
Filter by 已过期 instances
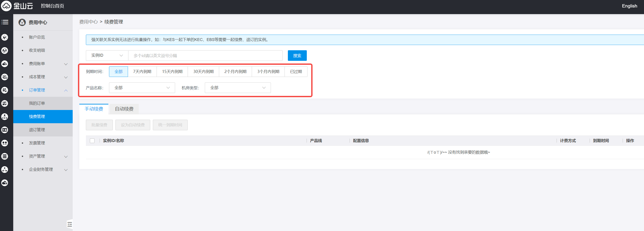coord(296,72)
